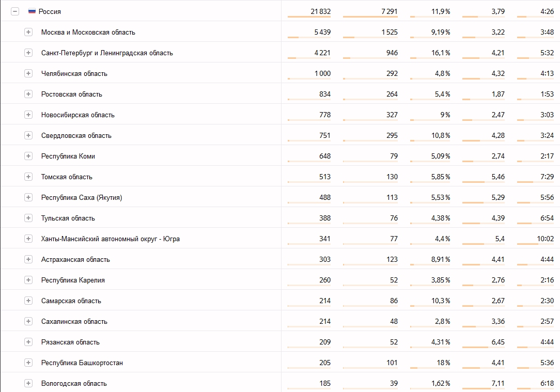Expand Новосибирская область entry

pos(28,115)
